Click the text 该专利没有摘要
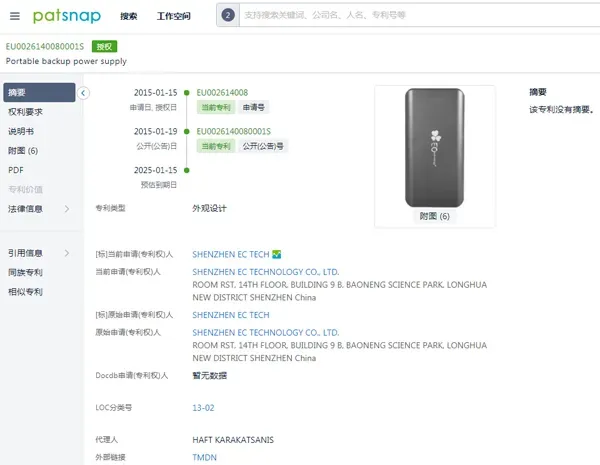This screenshot has height=465, width=600. 561,109
